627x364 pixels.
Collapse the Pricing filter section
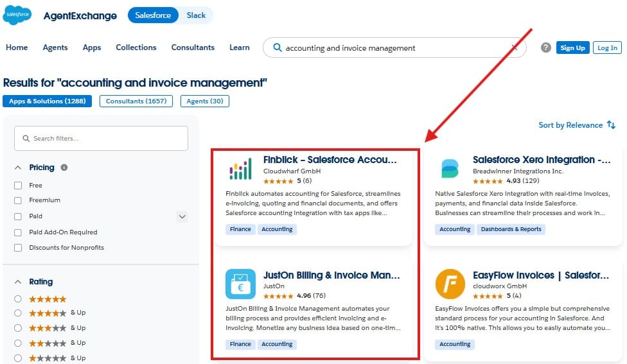[x=18, y=168]
